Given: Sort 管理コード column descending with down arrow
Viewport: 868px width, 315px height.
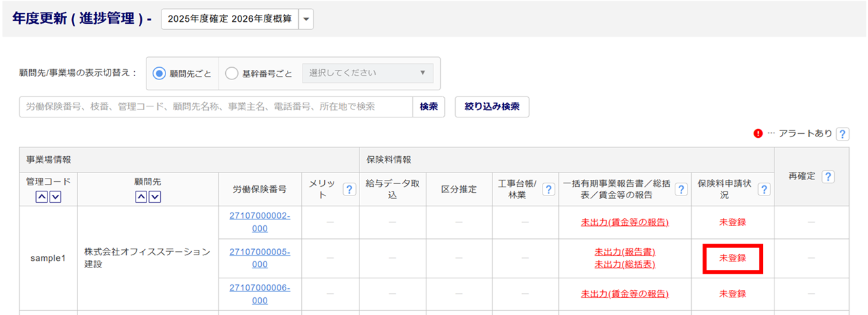Looking at the screenshot, I should [x=56, y=196].
